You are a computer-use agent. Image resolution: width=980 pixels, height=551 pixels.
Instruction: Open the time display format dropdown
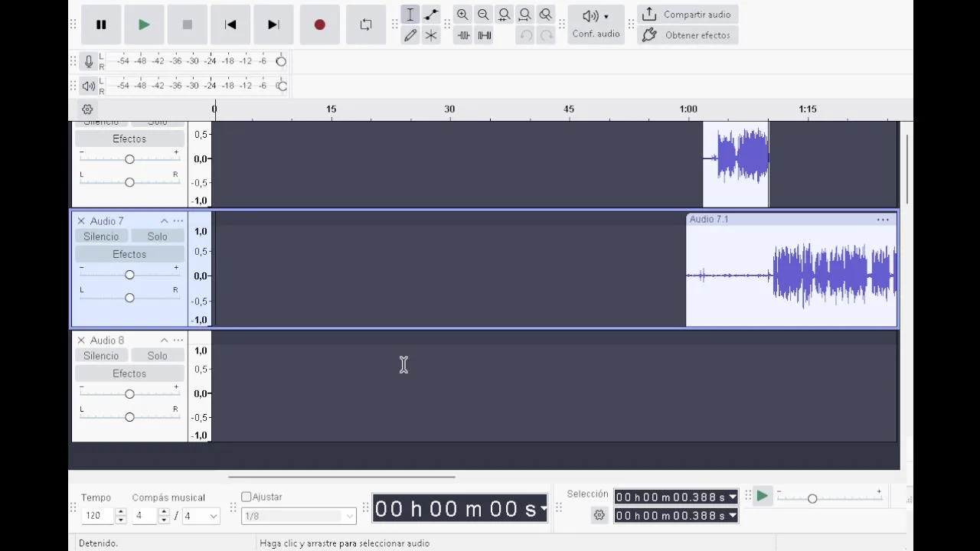point(544,508)
